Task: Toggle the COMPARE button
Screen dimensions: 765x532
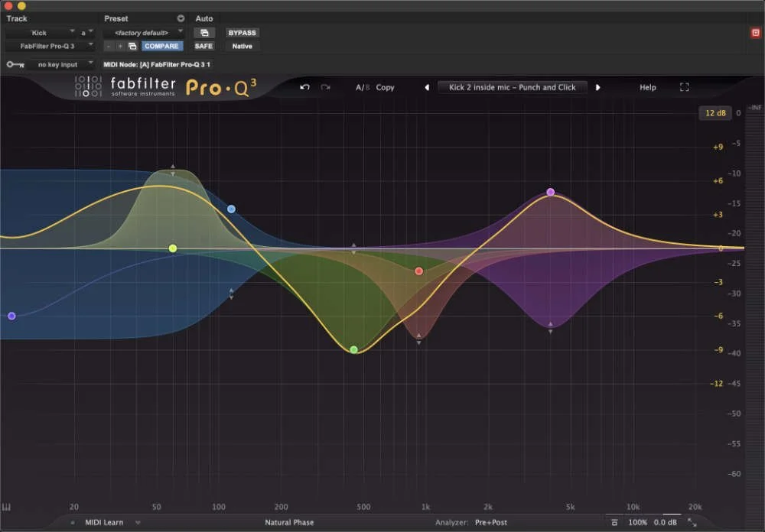Action: pos(161,46)
